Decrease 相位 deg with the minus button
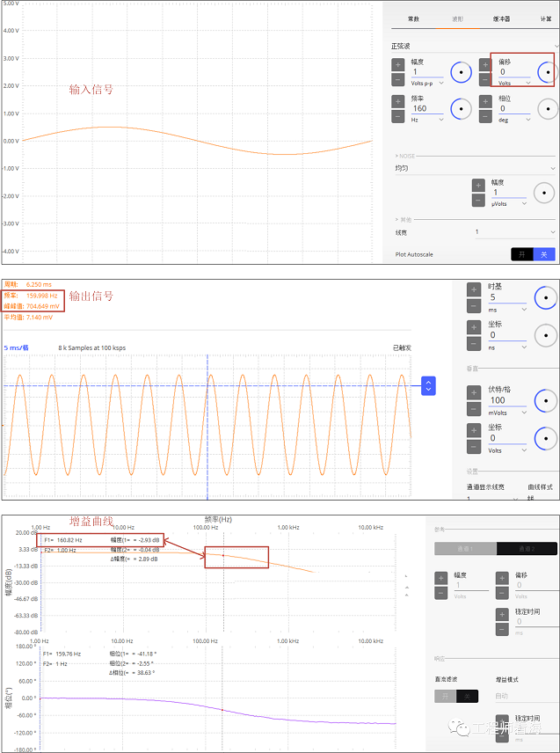This screenshot has width=560, height=753. coord(485,116)
